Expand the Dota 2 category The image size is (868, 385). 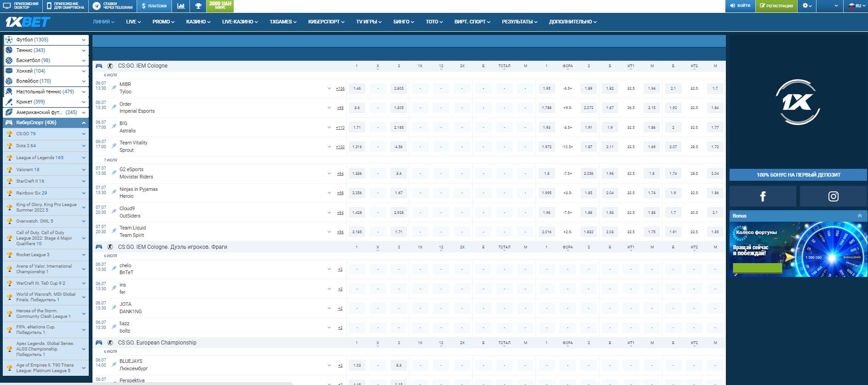coord(83,146)
